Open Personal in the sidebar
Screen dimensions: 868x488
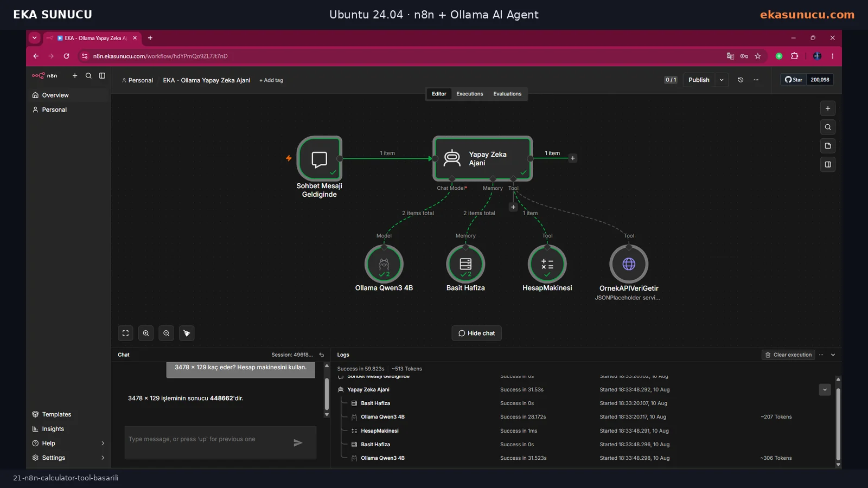(68, 110)
